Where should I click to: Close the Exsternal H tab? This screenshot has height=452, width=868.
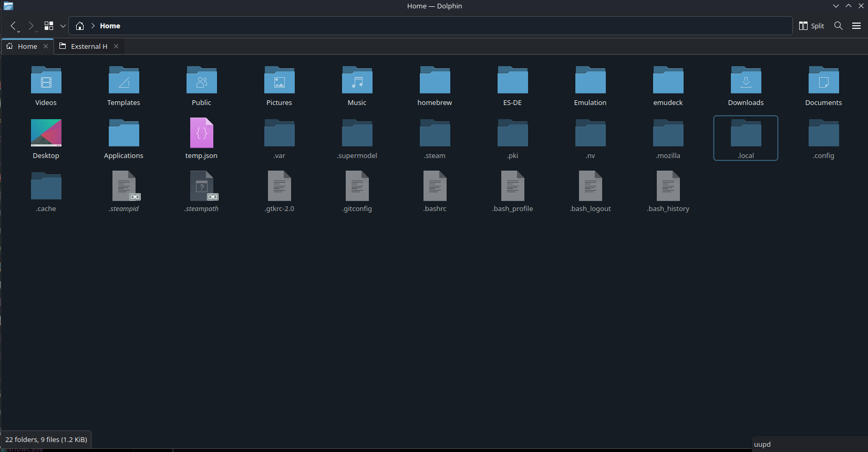(x=116, y=46)
